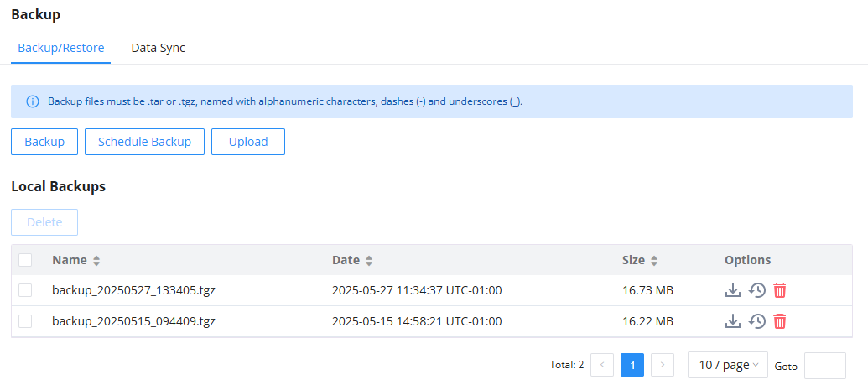Viewport: 868px width, 390px height.
Task: Download backup_20250527_133405.tgz file
Action: [732, 289]
